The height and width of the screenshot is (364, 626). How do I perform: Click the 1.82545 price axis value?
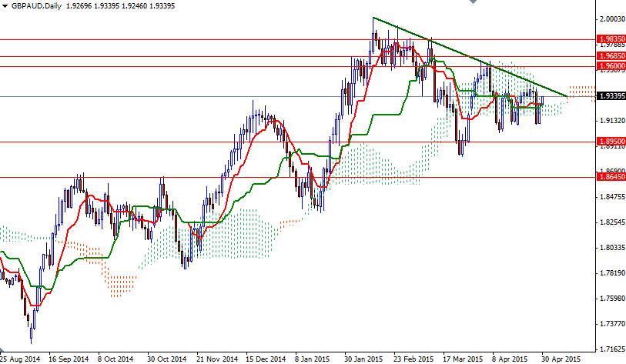pyautogui.click(x=612, y=222)
